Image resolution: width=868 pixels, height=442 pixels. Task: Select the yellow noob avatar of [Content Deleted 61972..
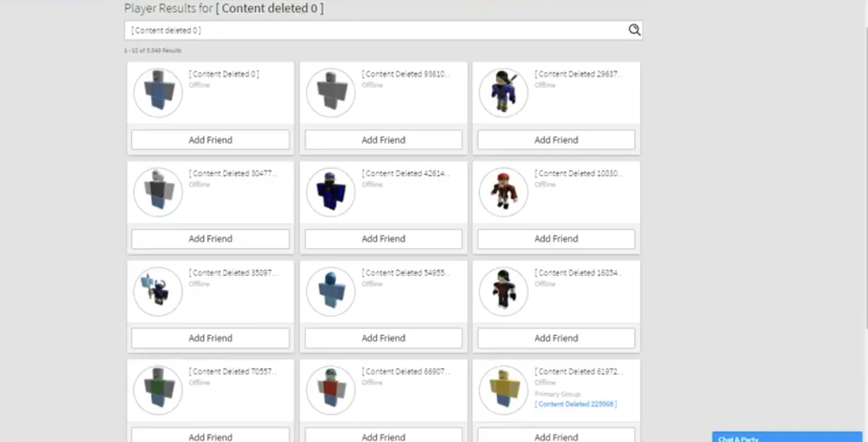pos(503,389)
